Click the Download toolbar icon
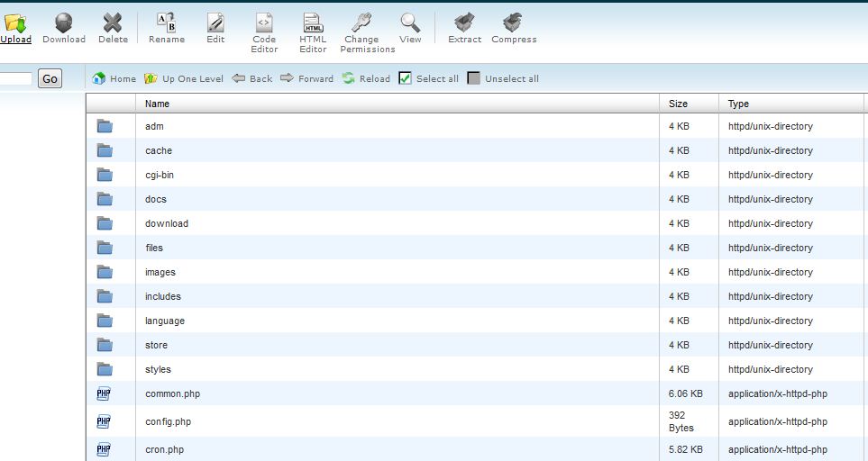This screenshot has width=868, height=461. click(64, 23)
